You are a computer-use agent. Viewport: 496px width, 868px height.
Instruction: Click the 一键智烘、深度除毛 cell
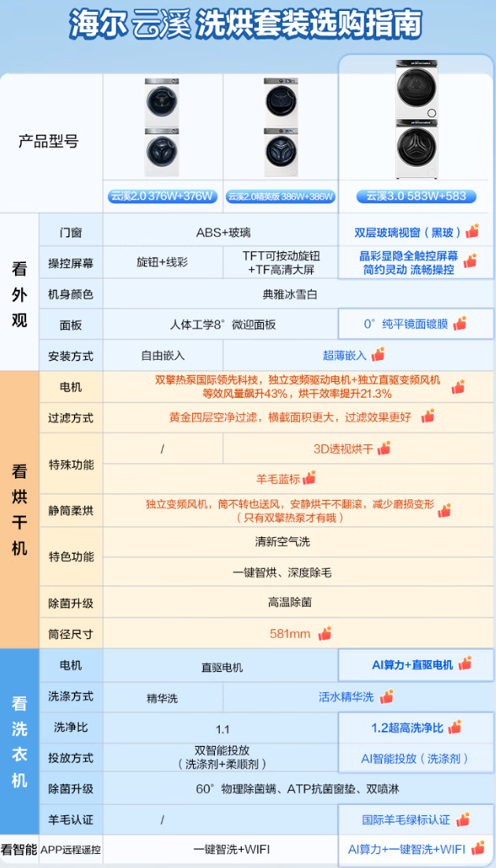(x=283, y=573)
